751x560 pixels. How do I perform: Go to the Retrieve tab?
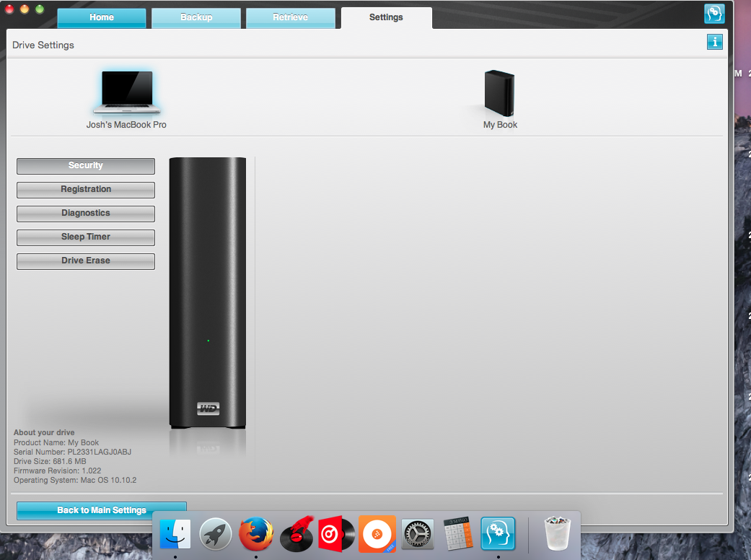(290, 18)
